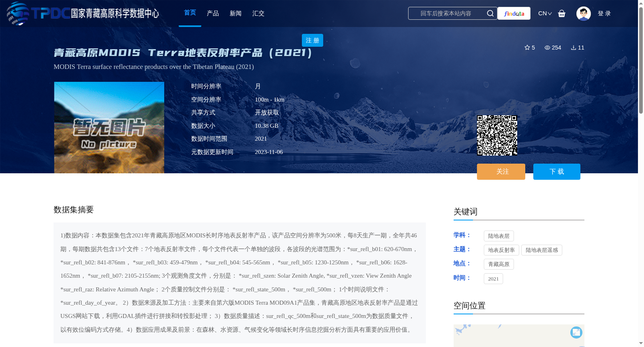This screenshot has height=347, width=644.
Task: Click the 学科： label
Action: (x=462, y=235)
